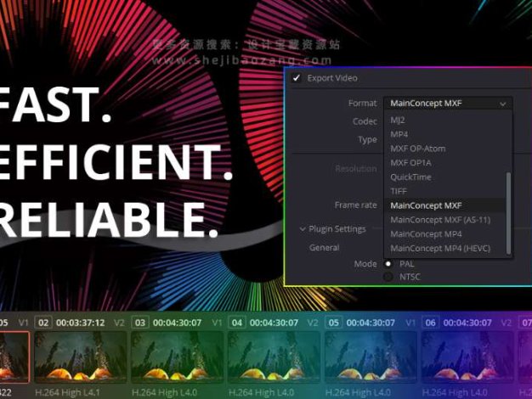Select MainConcept MXF (AS-11) option
Image resolution: width=532 pixels, height=399 pixels.
point(440,220)
